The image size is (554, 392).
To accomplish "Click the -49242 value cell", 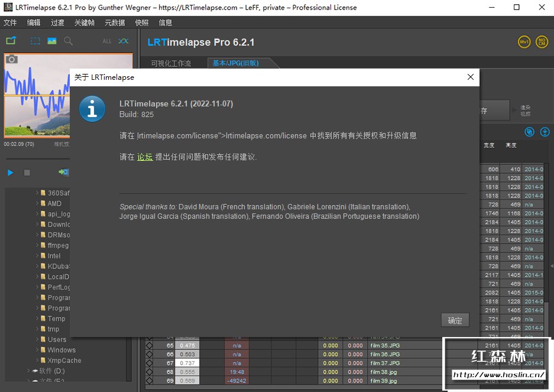I will point(236,381).
